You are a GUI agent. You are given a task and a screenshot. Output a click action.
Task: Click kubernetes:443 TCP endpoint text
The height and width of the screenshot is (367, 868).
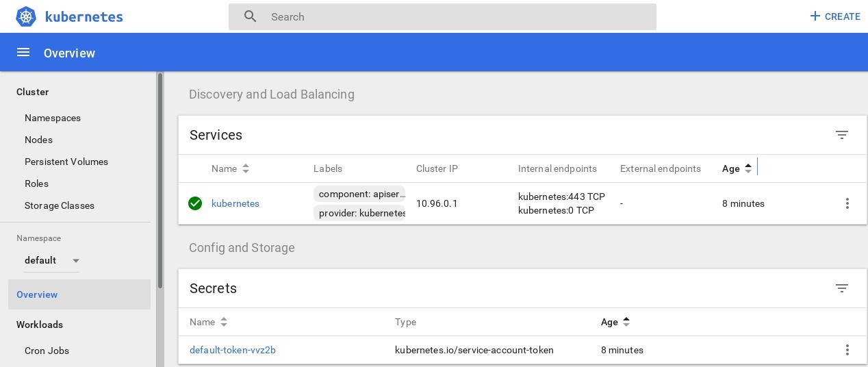[x=561, y=197]
